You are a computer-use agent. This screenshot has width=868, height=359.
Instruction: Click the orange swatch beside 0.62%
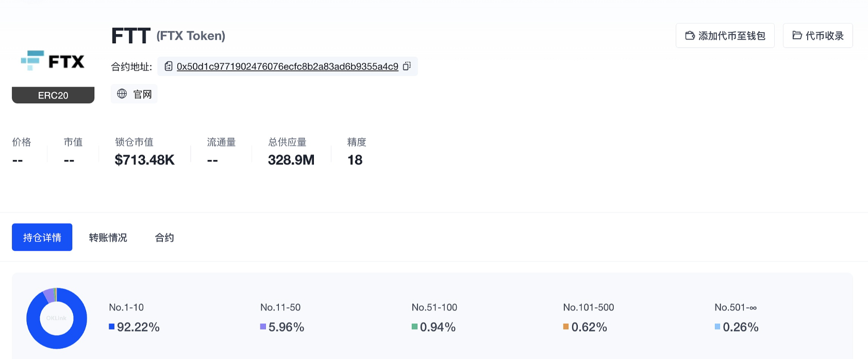566,327
